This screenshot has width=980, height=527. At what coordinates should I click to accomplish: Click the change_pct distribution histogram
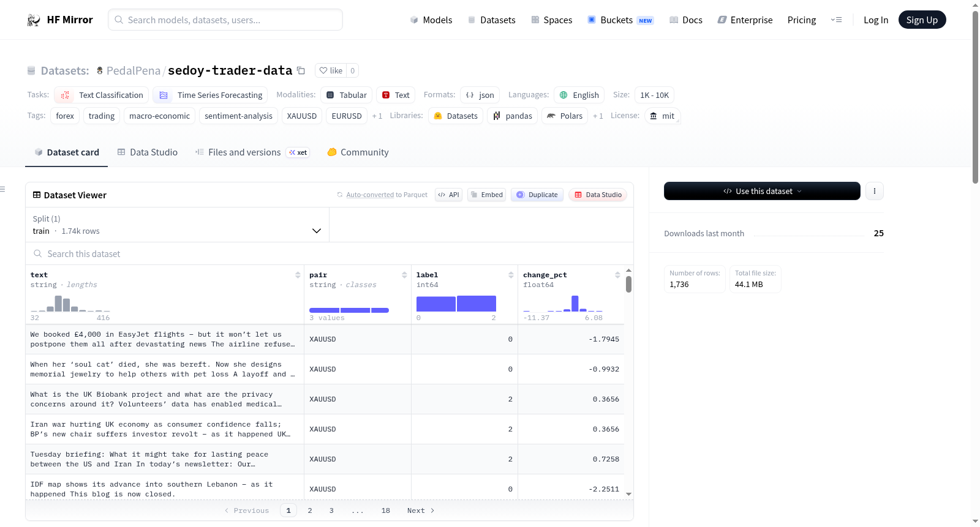point(563,304)
